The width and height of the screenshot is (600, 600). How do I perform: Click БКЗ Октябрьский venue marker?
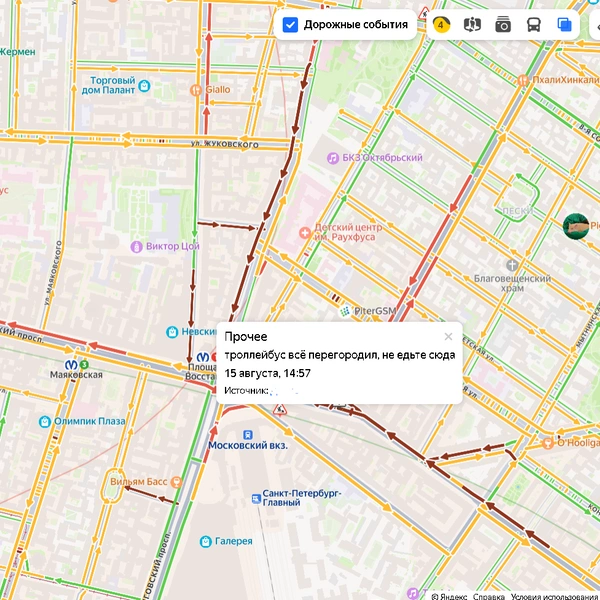pyautogui.click(x=333, y=158)
